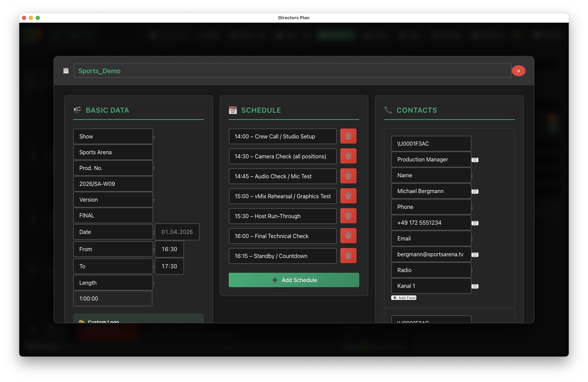Screen dimensions: 588x382
Task: Click the BASIC DATA section heading
Action: tap(108, 110)
